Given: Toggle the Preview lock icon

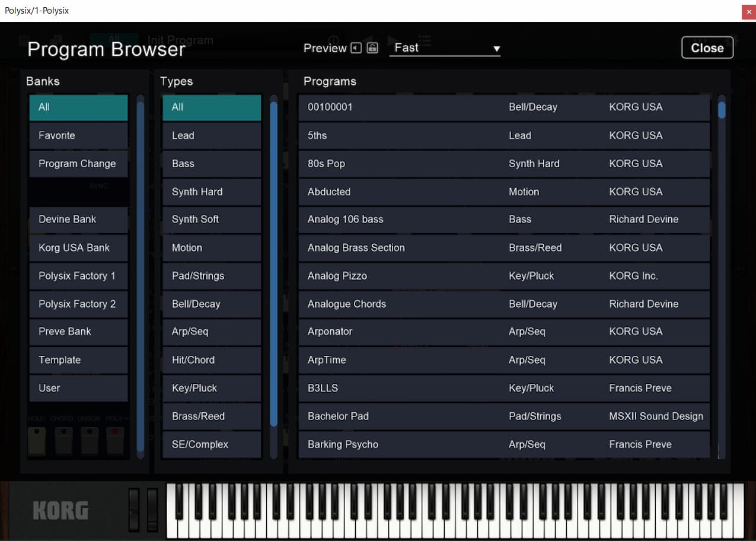Looking at the screenshot, I should click(x=372, y=48).
